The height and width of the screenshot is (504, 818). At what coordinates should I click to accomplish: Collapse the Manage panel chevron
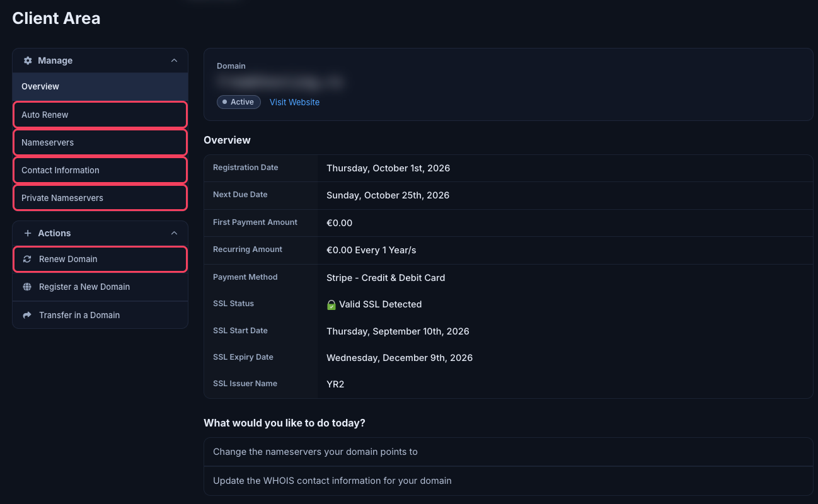(175, 60)
